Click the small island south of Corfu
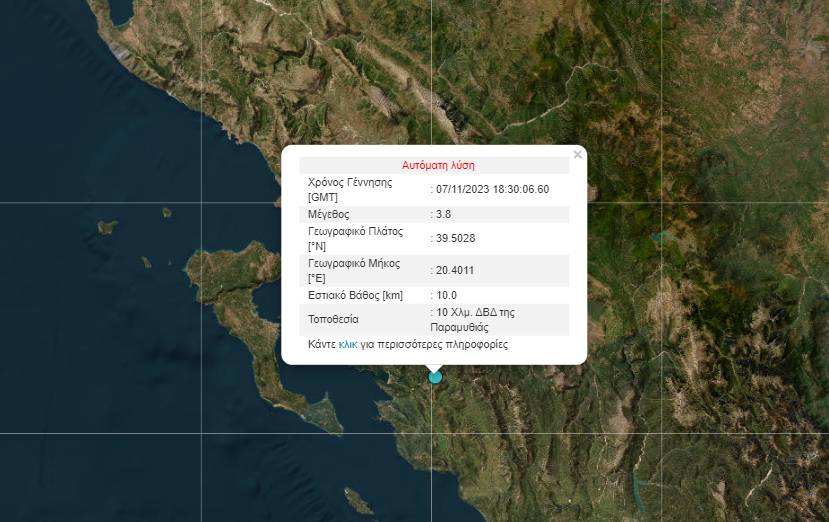 point(355,497)
